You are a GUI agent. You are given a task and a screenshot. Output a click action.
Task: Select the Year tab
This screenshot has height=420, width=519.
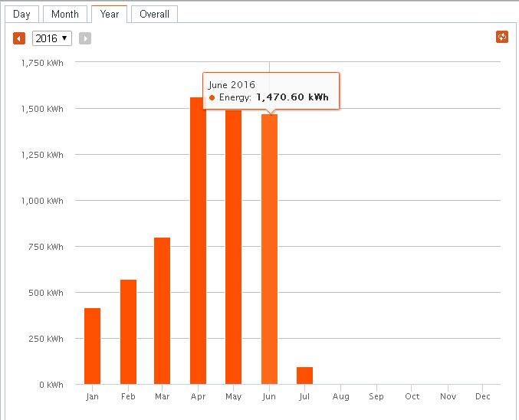[x=109, y=14]
